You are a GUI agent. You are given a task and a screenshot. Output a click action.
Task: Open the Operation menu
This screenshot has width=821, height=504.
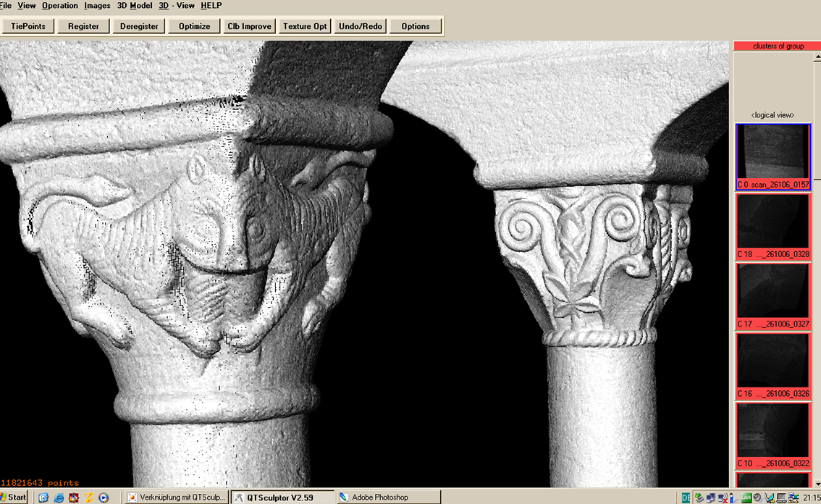click(60, 6)
